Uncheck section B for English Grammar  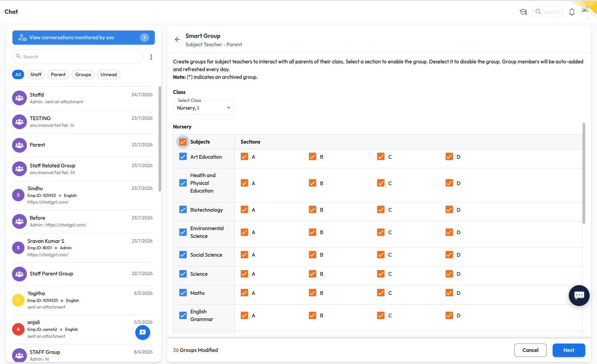313,315
